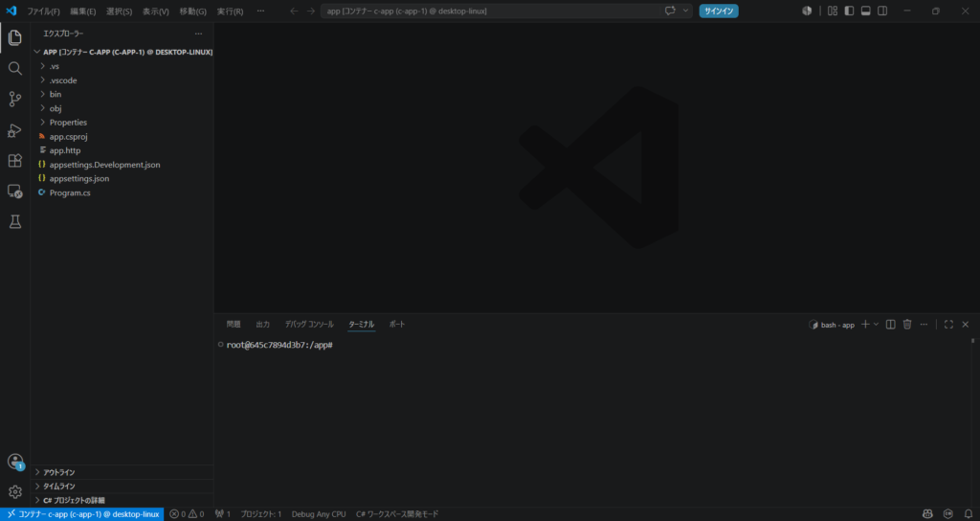The height and width of the screenshot is (521, 980).
Task: Click プロジェクト: 1 in status bar
Action: 260,514
